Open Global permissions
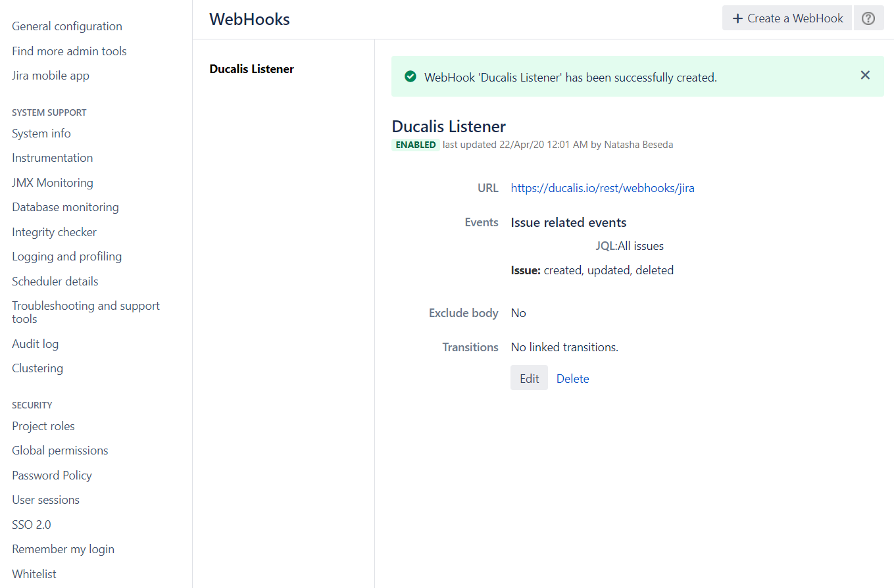 click(x=60, y=451)
